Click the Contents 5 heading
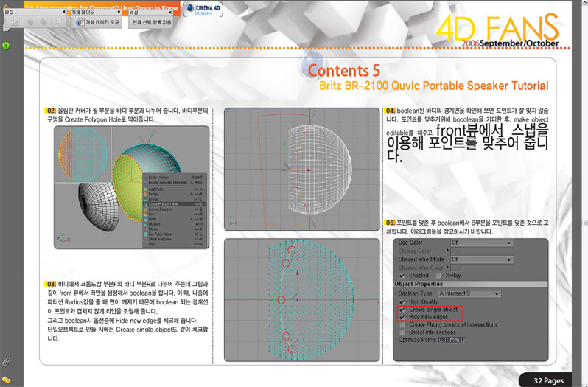 click(x=344, y=71)
